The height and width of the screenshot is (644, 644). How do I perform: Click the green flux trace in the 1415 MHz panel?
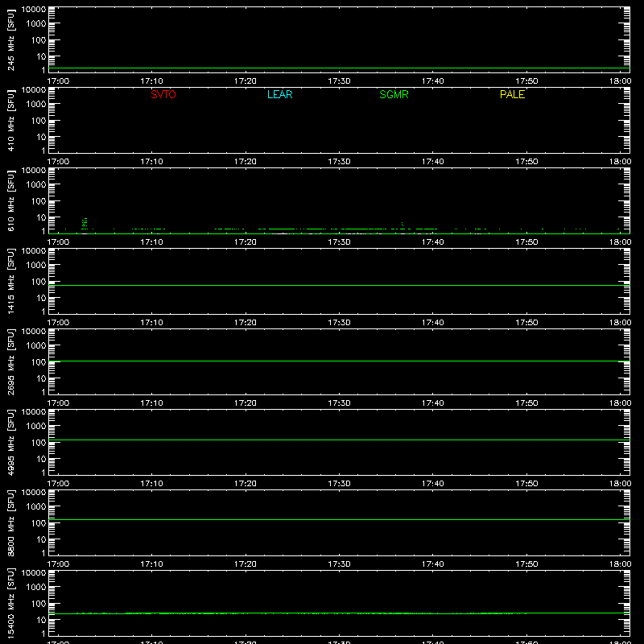(x=339, y=285)
